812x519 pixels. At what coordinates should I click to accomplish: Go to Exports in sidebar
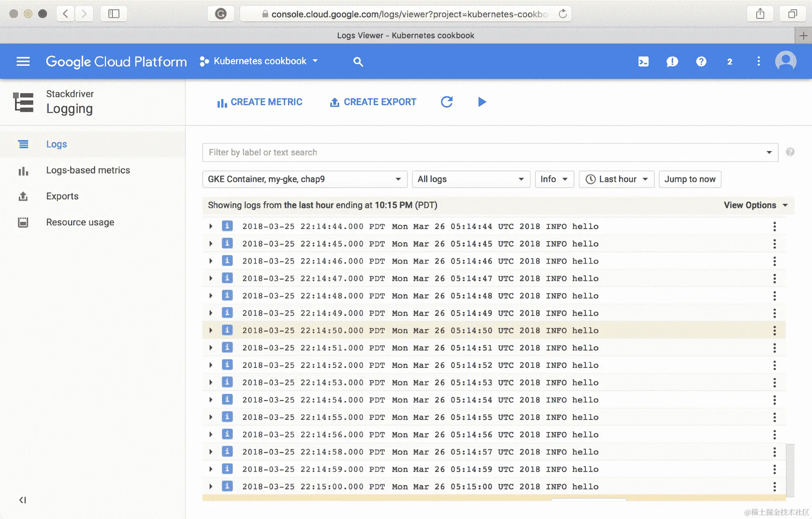tap(62, 196)
